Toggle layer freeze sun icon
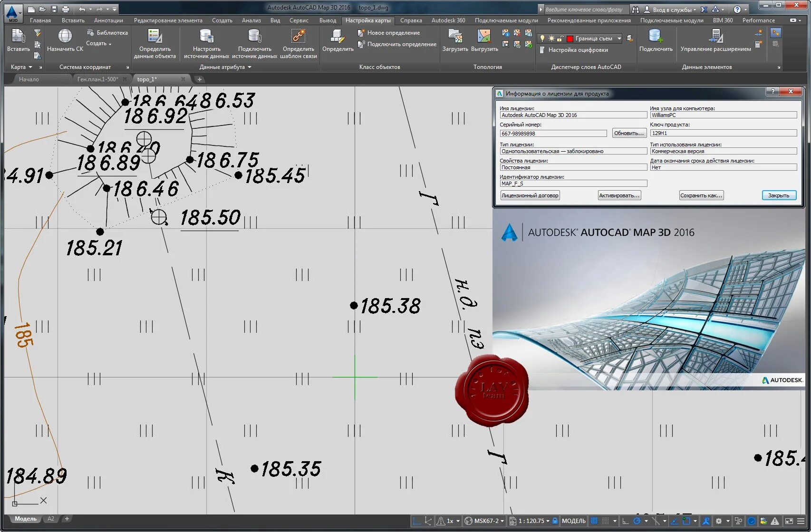 (x=551, y=39)
